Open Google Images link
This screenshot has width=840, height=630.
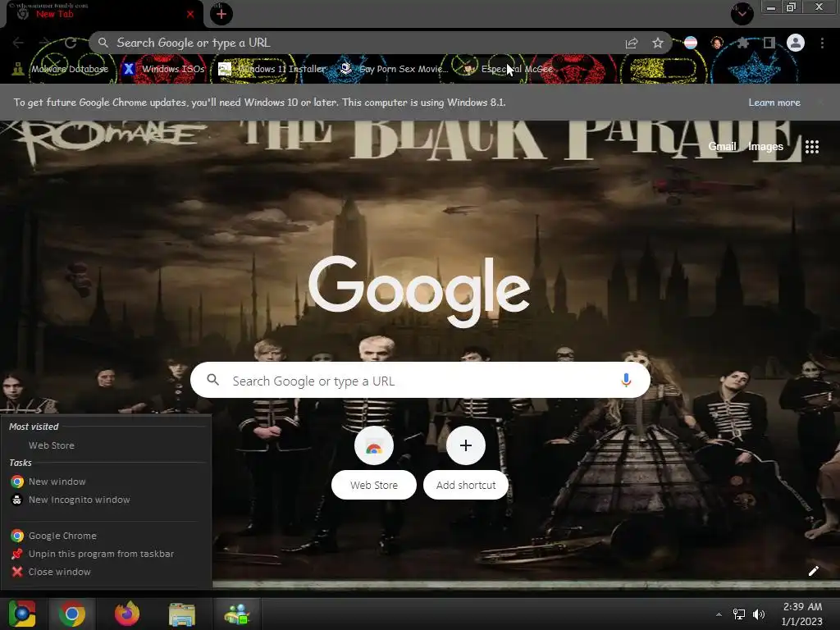pyautogui.click(x=765, y=147)
